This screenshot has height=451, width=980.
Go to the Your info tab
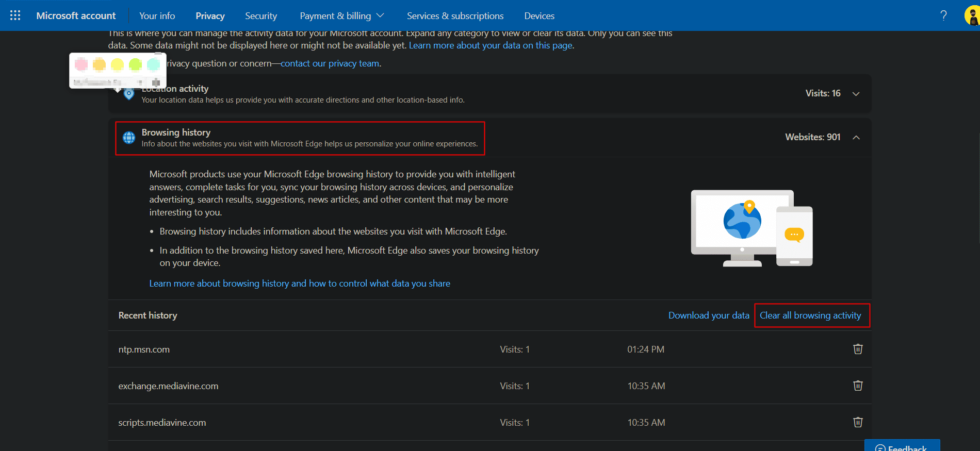157,15
